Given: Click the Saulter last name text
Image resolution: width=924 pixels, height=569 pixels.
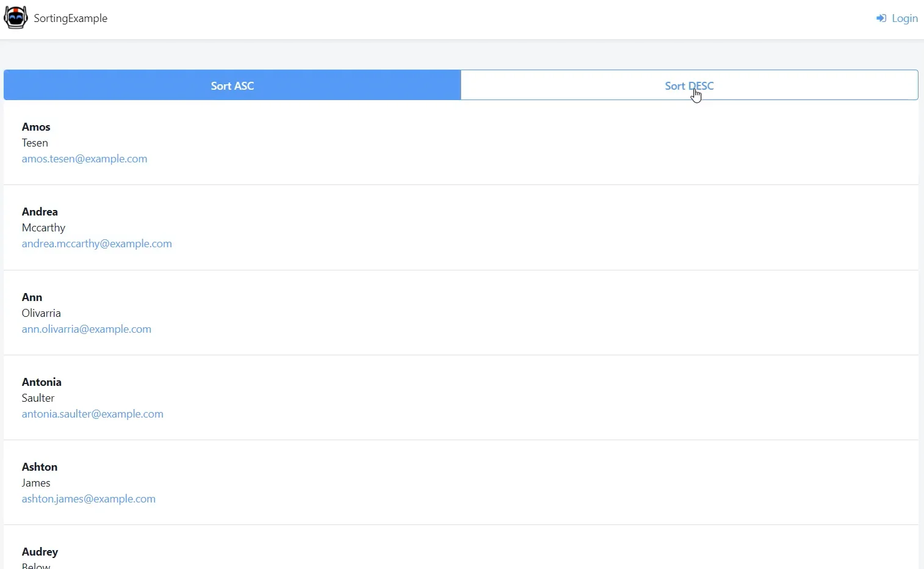Looking at the screenshot, I should (x=38, y=398).
